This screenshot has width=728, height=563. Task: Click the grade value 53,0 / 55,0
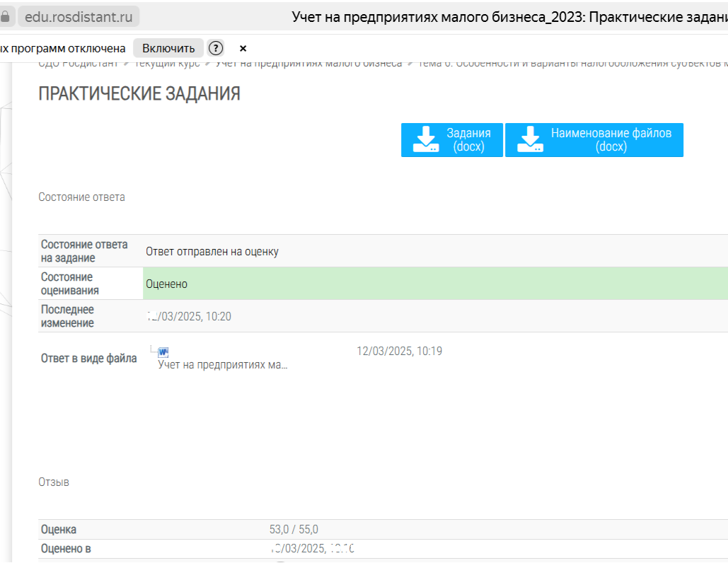click(294, 530)
